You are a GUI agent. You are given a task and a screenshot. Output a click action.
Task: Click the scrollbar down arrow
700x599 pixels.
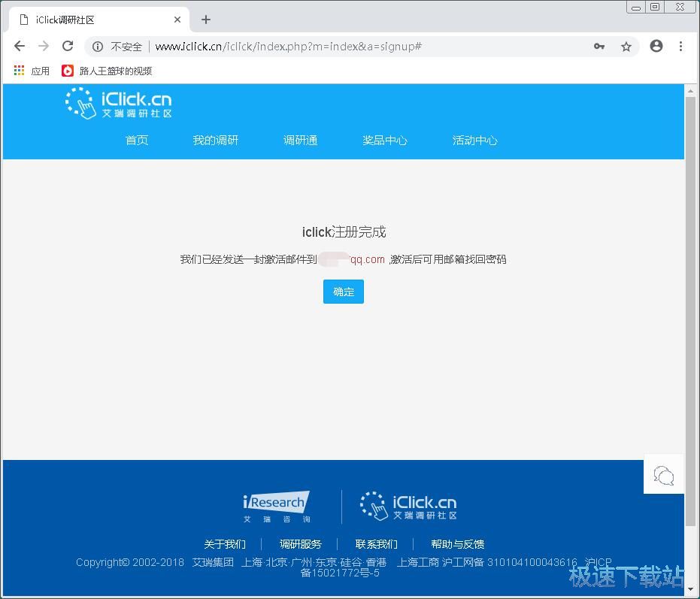(690, 588)
